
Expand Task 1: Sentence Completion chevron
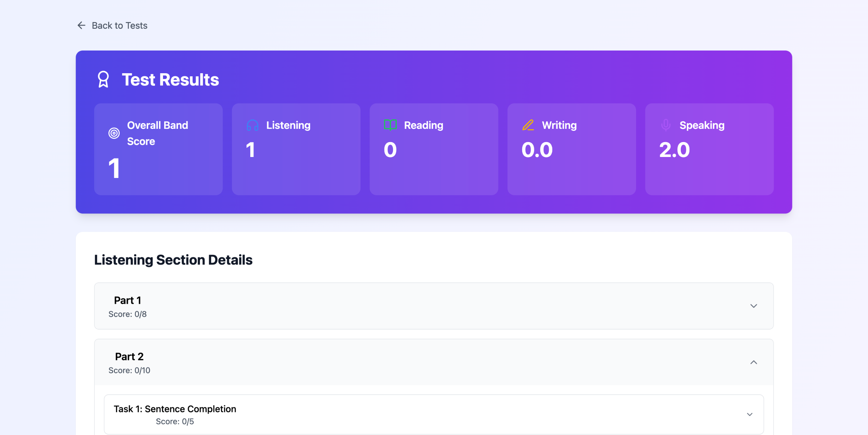750,414
